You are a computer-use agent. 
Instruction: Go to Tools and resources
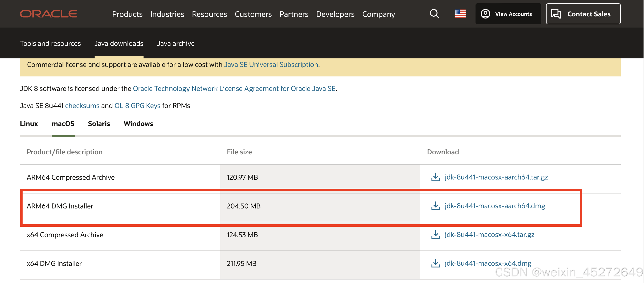click(x=50, y=43)
